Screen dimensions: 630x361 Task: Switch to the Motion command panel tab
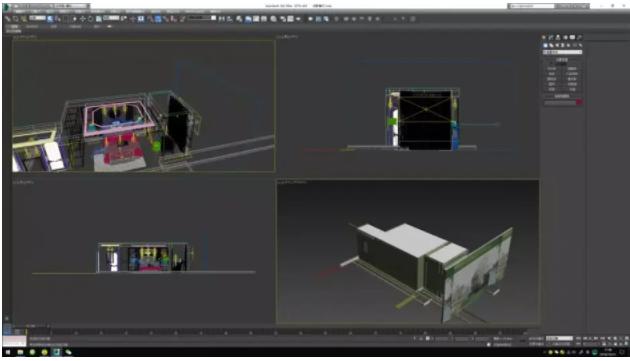(565, 37)
